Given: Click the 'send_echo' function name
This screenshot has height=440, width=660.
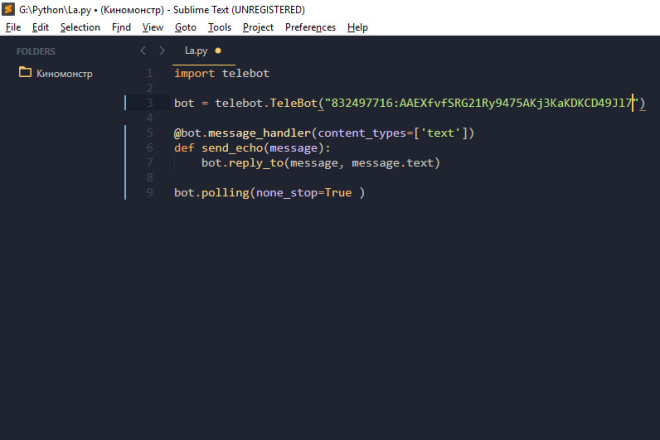Looking at the screenshot, I should [x=232, y=148].
